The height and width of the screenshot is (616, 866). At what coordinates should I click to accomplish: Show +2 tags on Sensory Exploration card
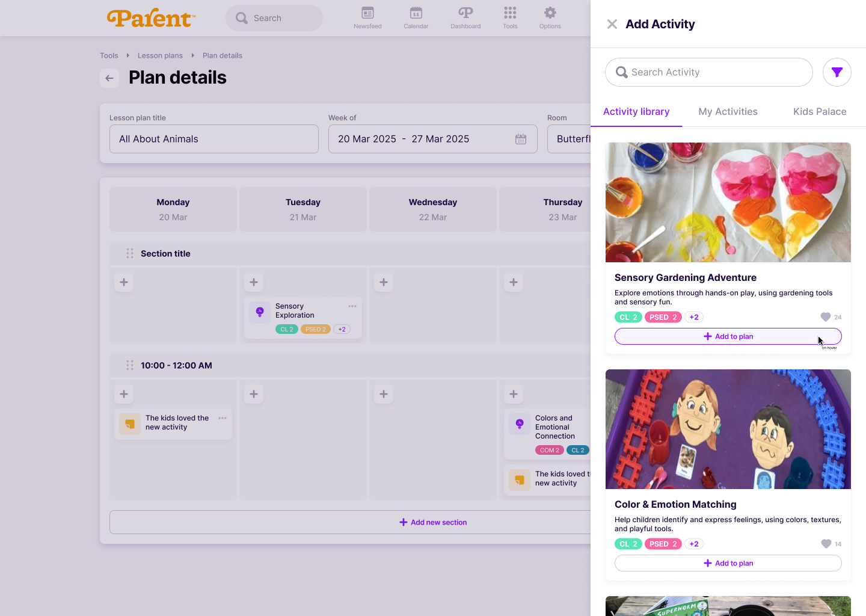point(342,330)
